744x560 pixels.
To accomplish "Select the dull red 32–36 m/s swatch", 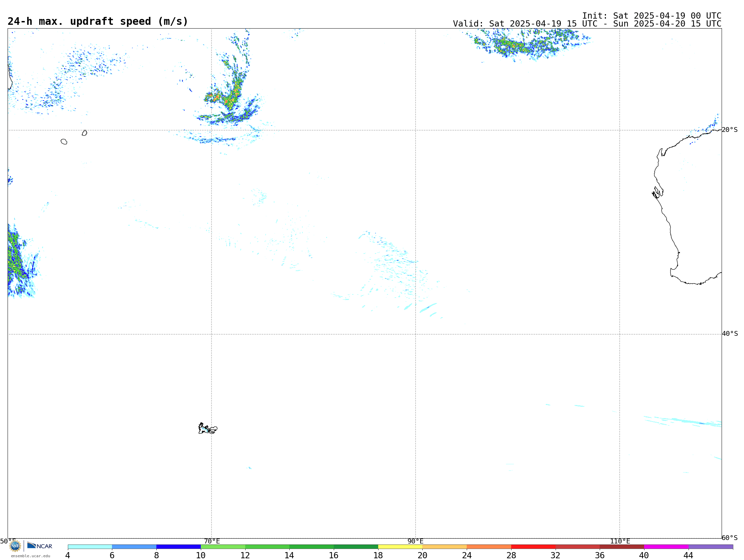I will [x=578, y=547].
